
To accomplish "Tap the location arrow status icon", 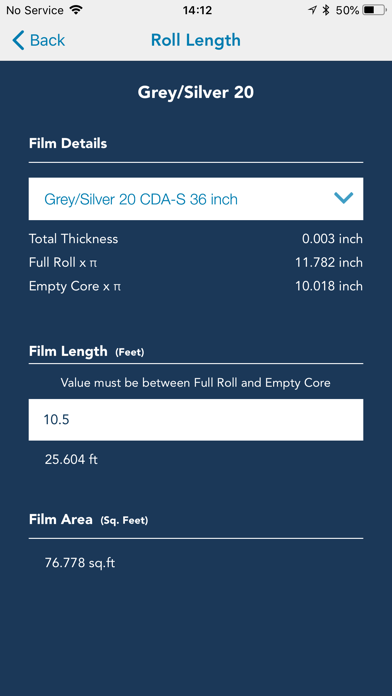I will 313,10.
